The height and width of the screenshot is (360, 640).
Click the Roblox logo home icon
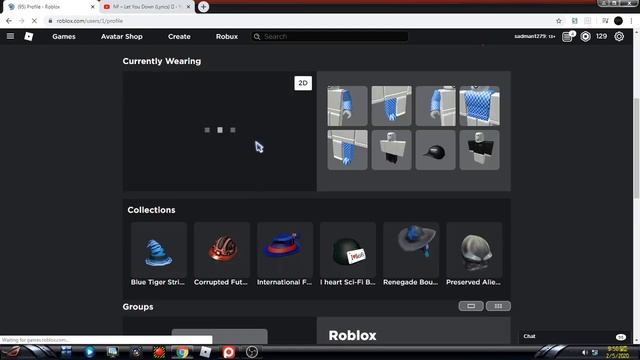(x=29, y=36)
